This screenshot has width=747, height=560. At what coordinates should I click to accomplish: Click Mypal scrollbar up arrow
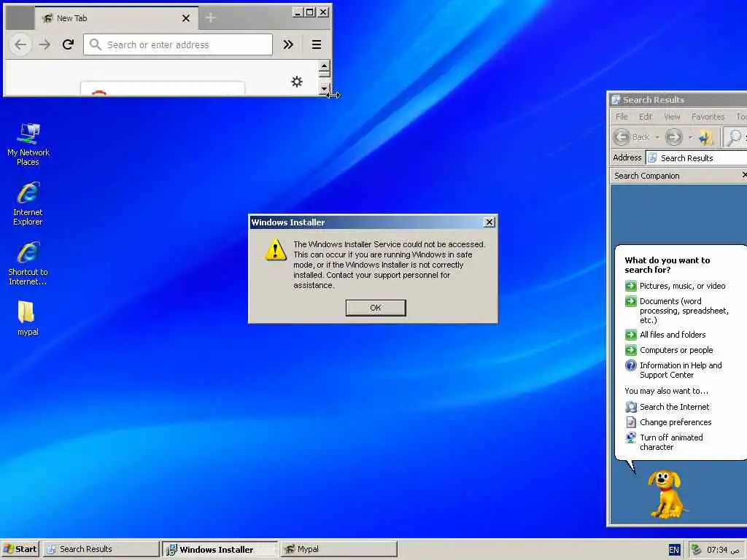[325, 66]
